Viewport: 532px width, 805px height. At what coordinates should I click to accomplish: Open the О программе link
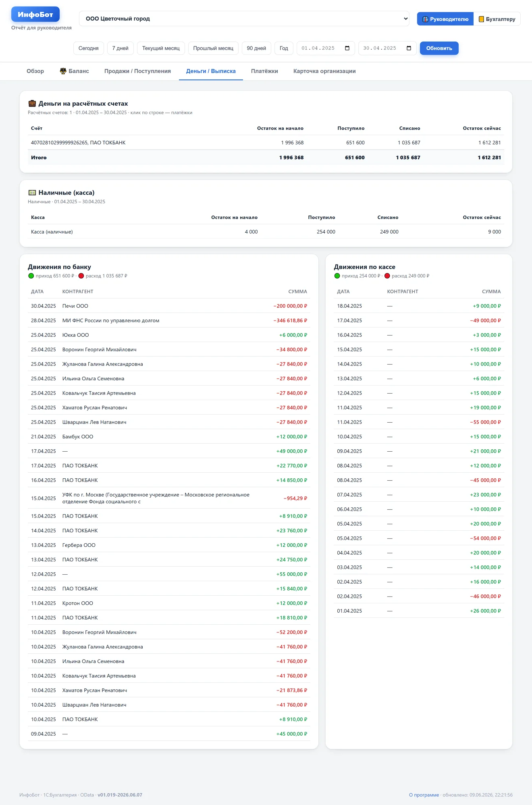(424, 795)
